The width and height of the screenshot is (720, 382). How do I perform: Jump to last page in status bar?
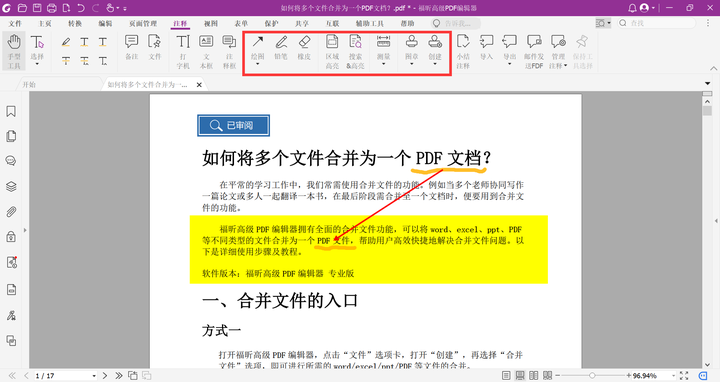click(x=119, y=376)
